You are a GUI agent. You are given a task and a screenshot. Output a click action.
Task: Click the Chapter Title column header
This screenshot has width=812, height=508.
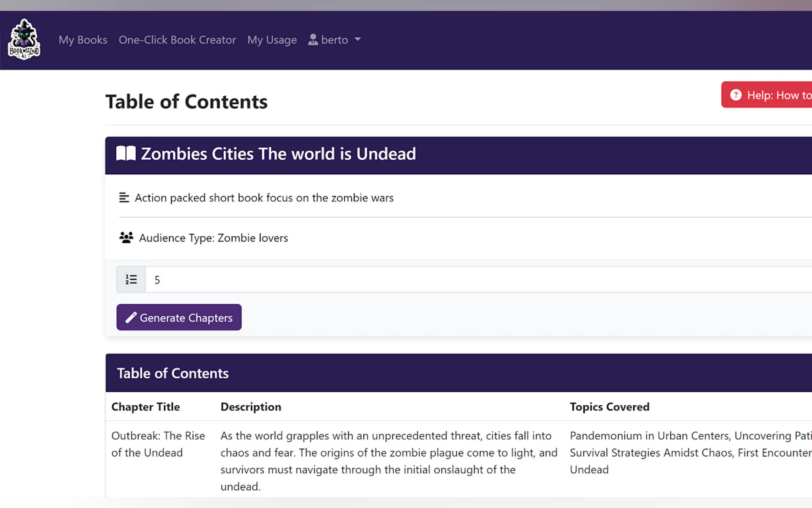pyautogui.click(x=145, y=407)
